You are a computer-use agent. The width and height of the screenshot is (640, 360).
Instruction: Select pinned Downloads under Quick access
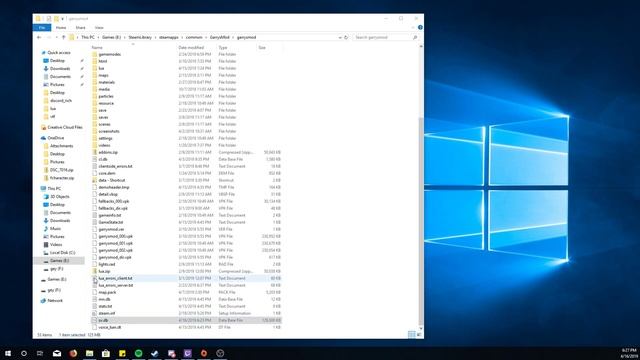(60, 69)
